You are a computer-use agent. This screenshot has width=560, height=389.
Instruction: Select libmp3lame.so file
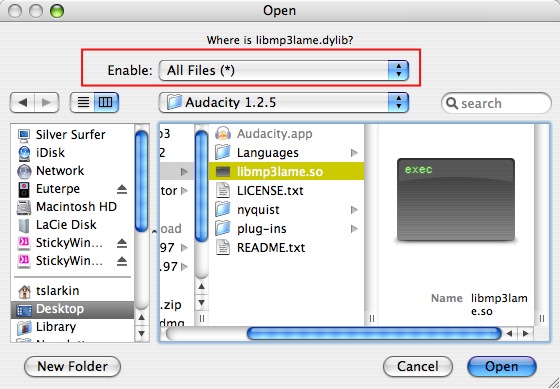point(286,171)
